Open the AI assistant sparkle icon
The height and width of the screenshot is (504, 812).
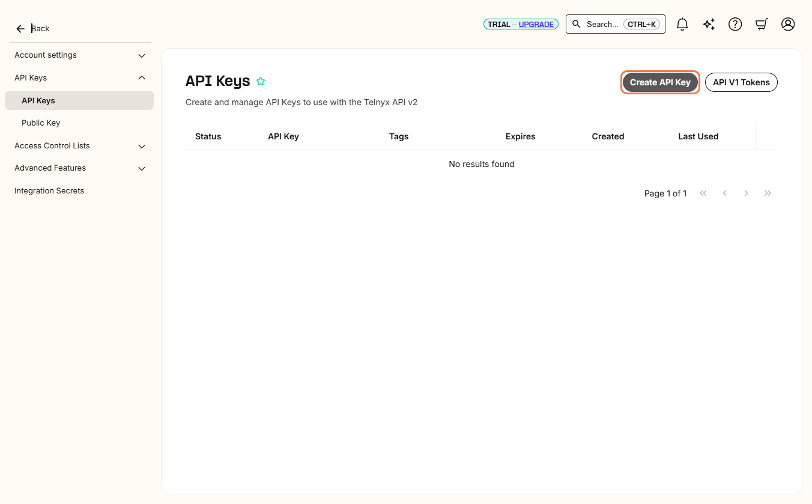[709, 24]
